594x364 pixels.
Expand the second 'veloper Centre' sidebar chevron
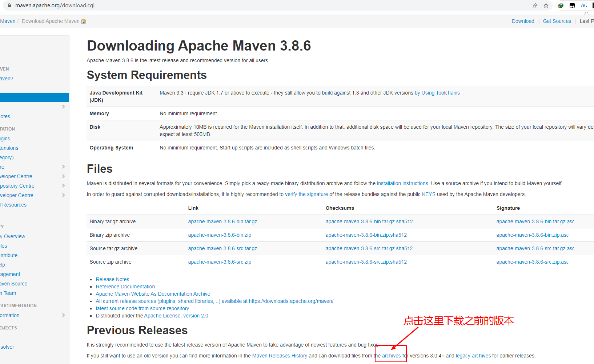pyautogui.click(x=63, y=195)
